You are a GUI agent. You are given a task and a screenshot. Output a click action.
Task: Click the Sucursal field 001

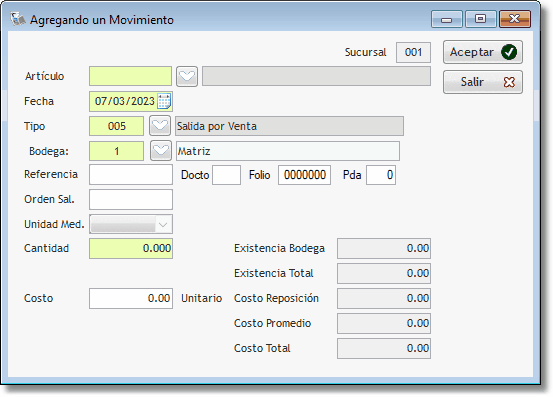click(413, 53)
